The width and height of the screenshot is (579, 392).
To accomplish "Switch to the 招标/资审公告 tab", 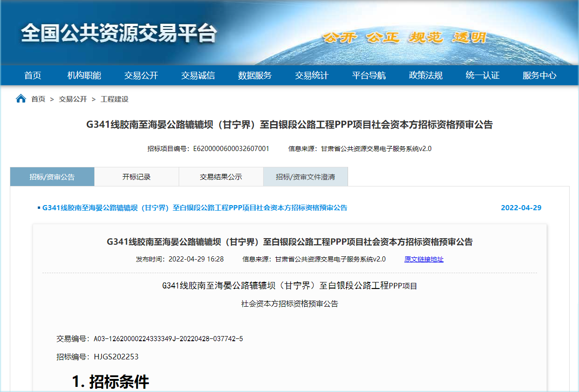I will click(52, 177).
